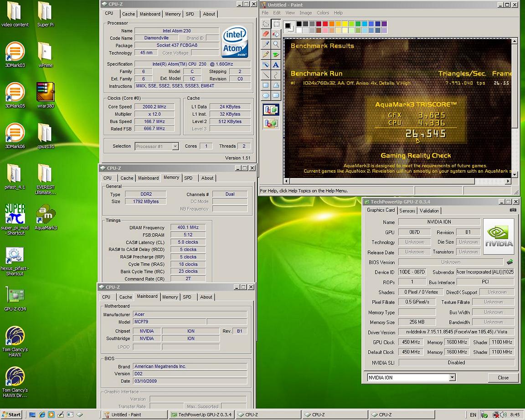
Task: Select the Text tool in Paint
Action: coord(276,65)
